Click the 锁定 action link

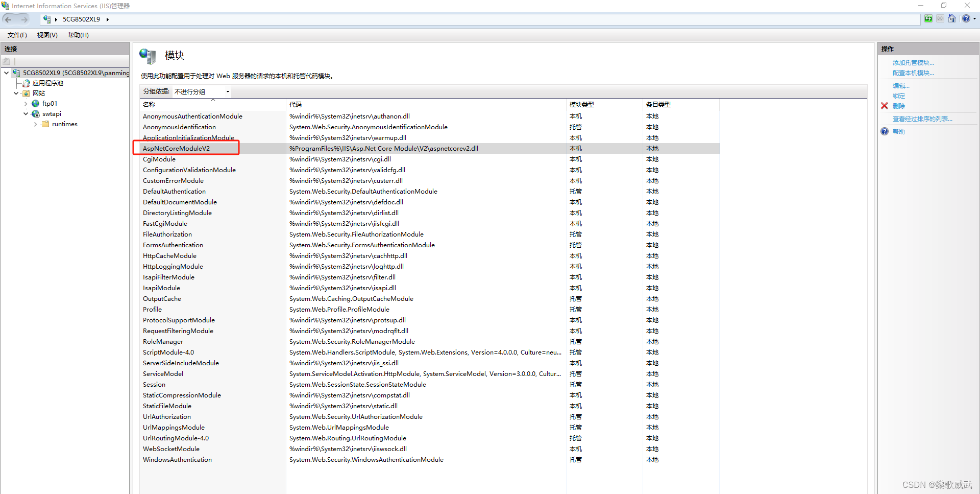(x=899, y=96)
